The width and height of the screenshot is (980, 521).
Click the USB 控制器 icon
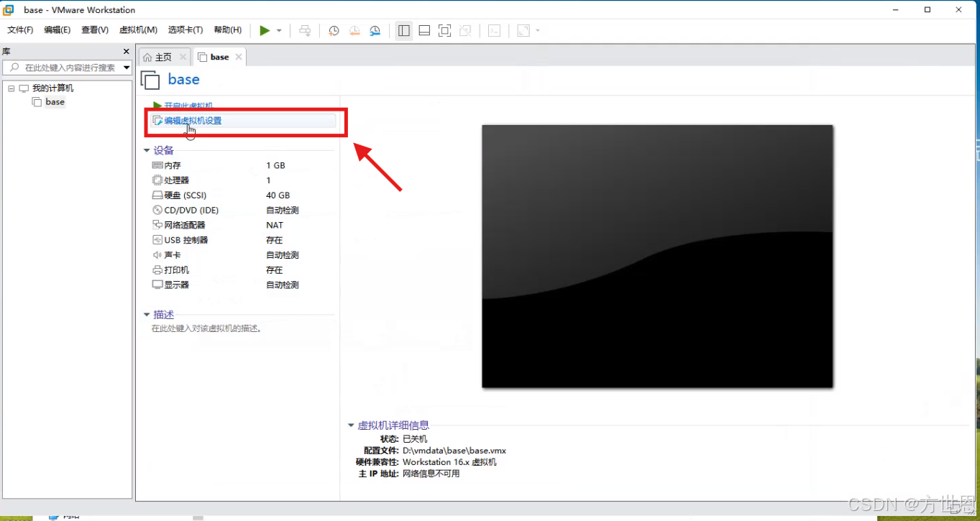157,240
